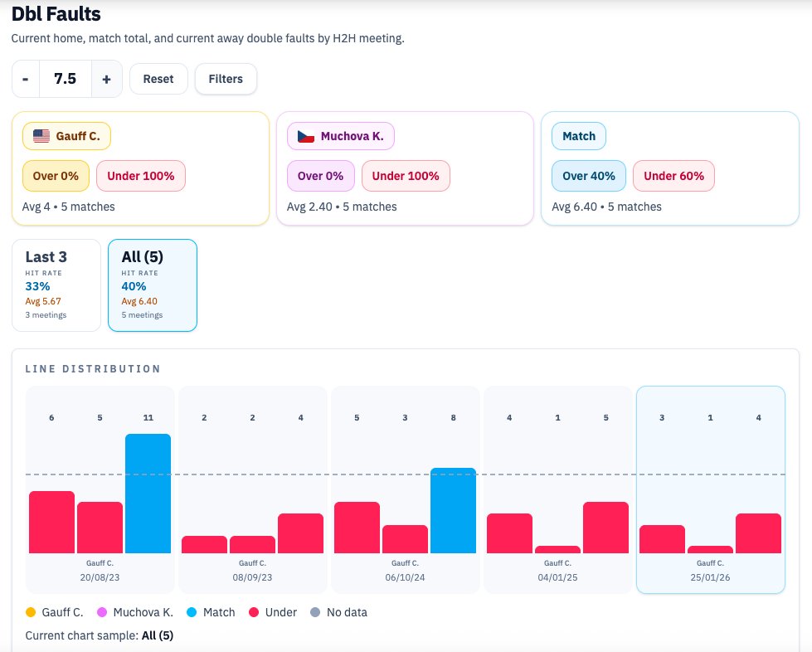Screen dimensions: 812x652
Task: Open the Filters panel
Action: point(226,79)
